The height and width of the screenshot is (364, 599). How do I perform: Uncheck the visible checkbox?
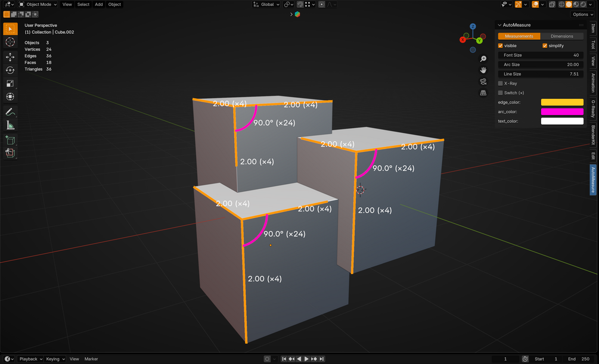[501, 46]
